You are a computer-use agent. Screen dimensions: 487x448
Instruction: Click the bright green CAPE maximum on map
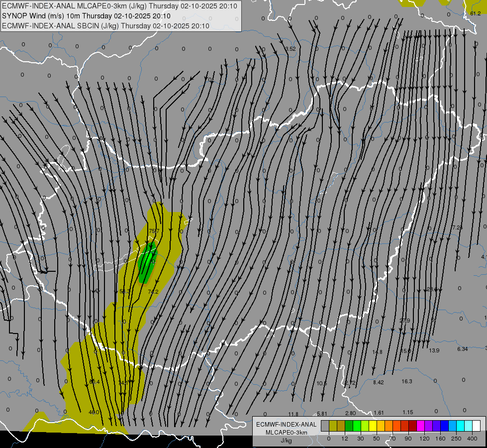point(149,259)
